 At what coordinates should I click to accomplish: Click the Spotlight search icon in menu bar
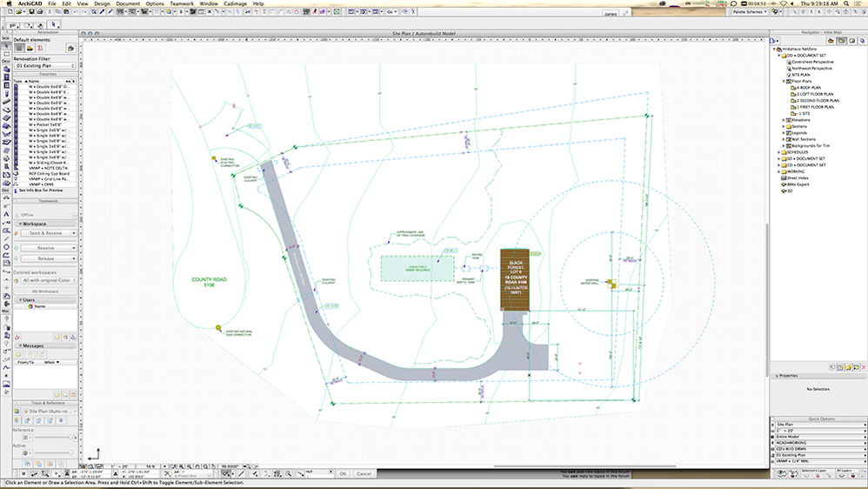click(846, 3)
